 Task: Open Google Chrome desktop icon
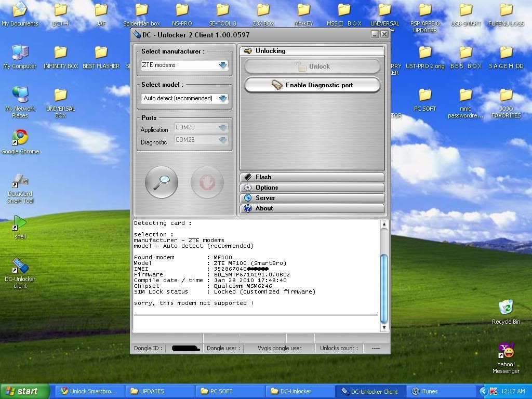(x=20, y=141)
